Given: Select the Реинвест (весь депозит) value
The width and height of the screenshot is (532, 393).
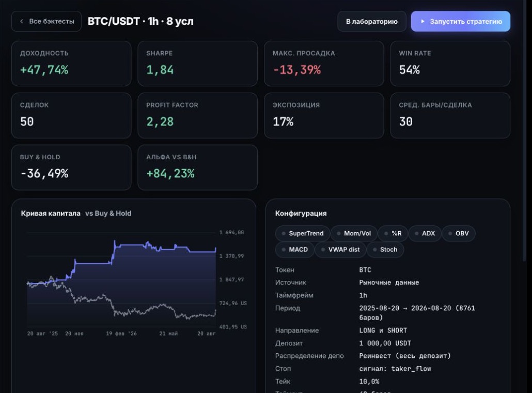Looking at the screenshot, I should tap(405, 356).
